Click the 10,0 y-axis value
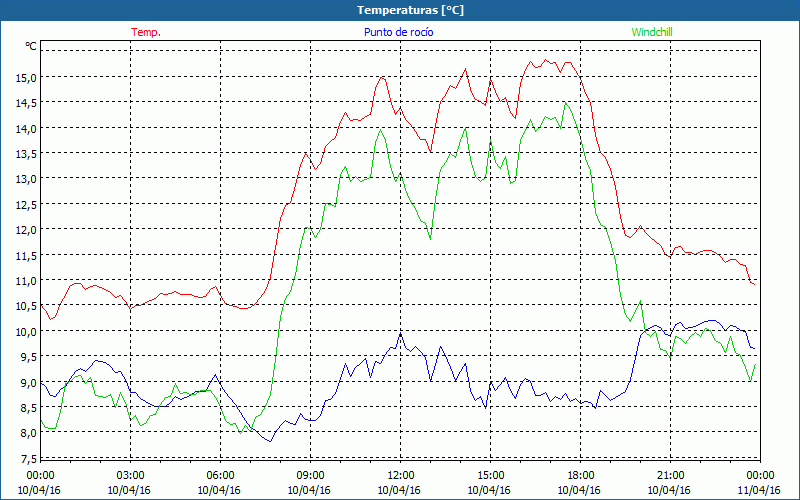This screenshot has height=500, width=800. [x=27, y=331]
